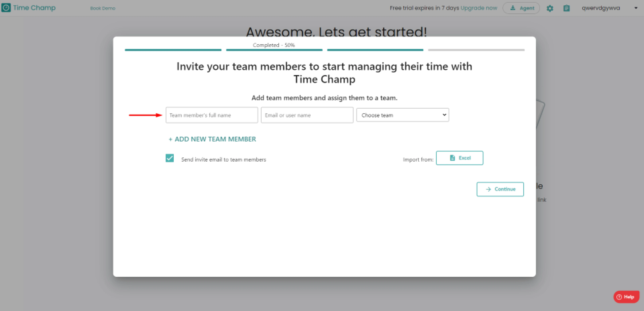This screenshot has width=644, height=311.
Task: Import team members from Excel
Action: [x=460, y=158]
